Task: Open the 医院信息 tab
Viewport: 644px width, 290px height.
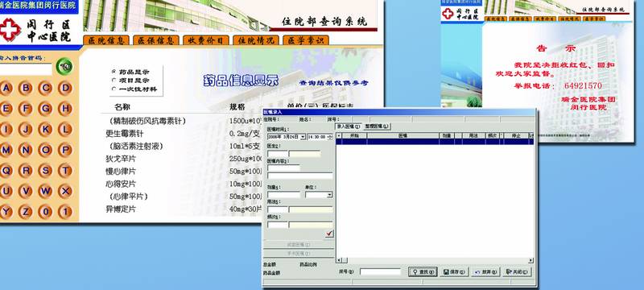Action: point(106,40)
